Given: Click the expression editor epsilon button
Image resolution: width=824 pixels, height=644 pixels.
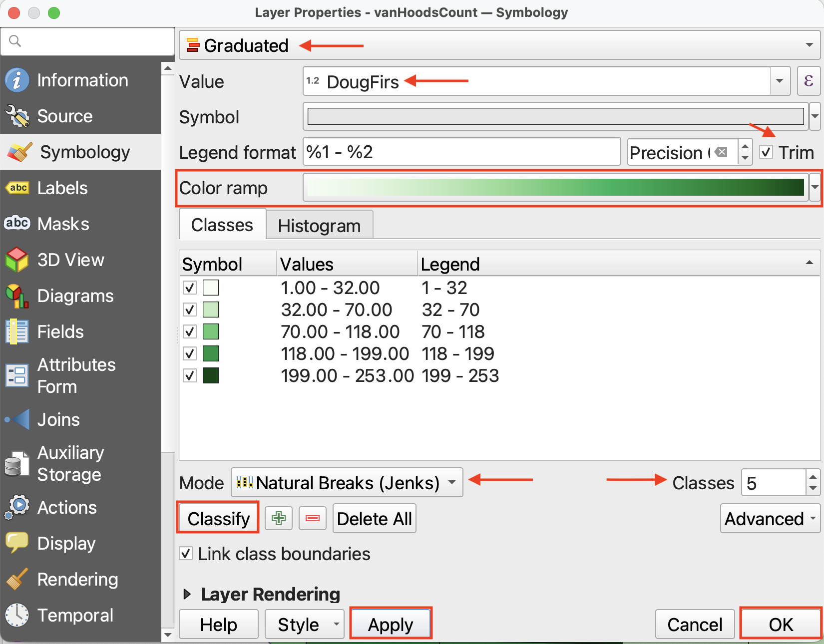Looking at the screenshot, I should tap(809, 81).
